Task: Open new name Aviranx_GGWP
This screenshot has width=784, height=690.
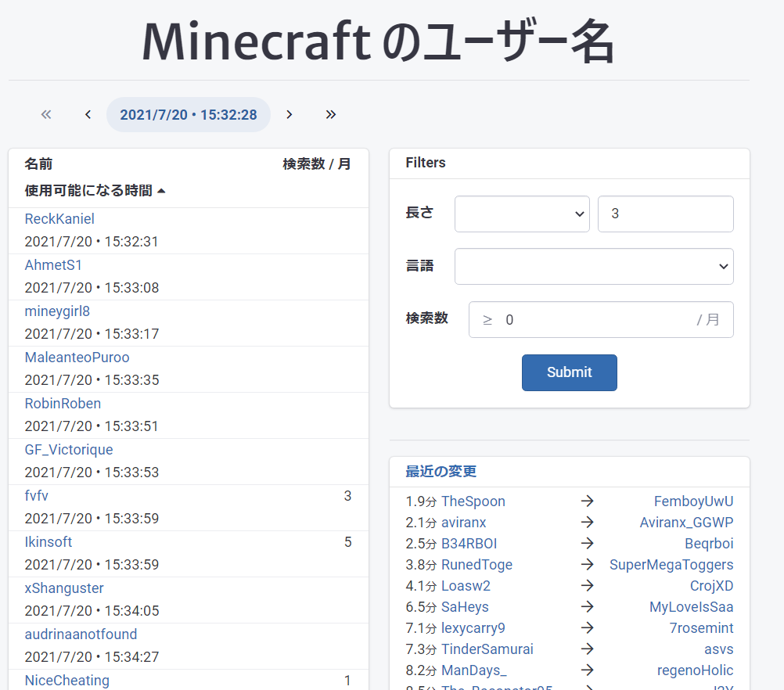Action: 686,523
